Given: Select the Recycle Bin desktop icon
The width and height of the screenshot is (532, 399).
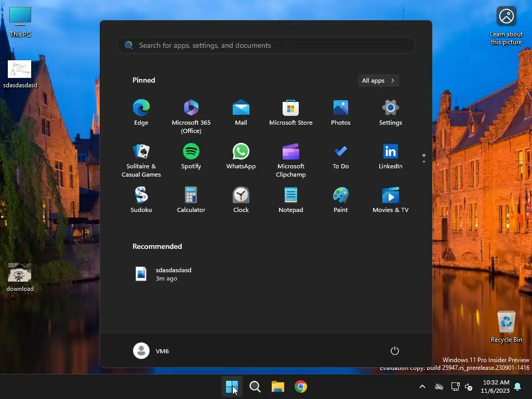Looking at the screenshot, I should point(506,327).
